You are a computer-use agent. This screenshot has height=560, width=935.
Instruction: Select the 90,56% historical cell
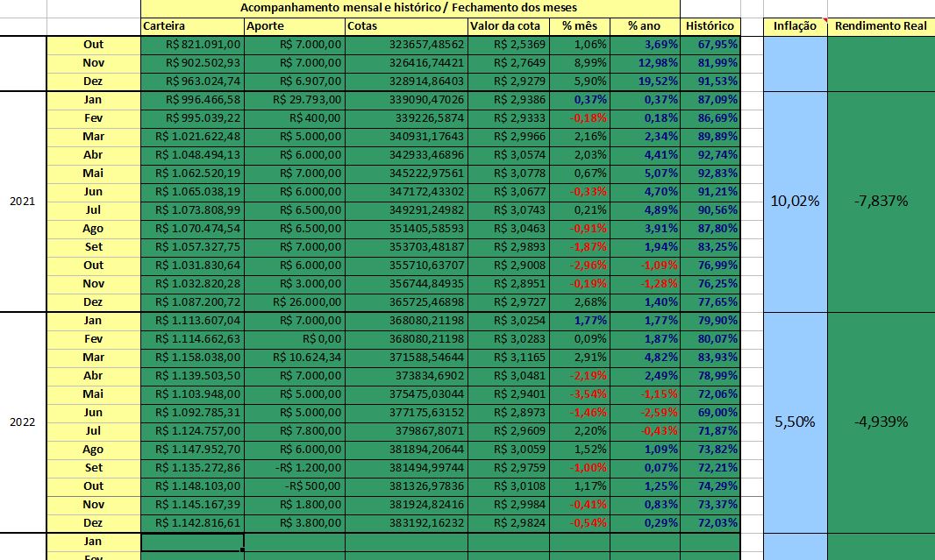click(710, 210)
